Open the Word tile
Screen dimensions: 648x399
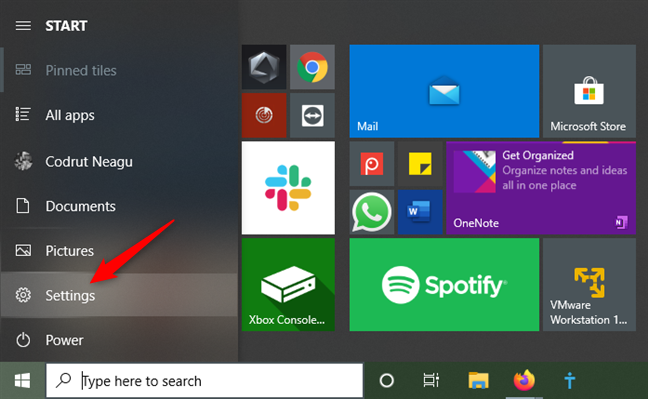420,212
